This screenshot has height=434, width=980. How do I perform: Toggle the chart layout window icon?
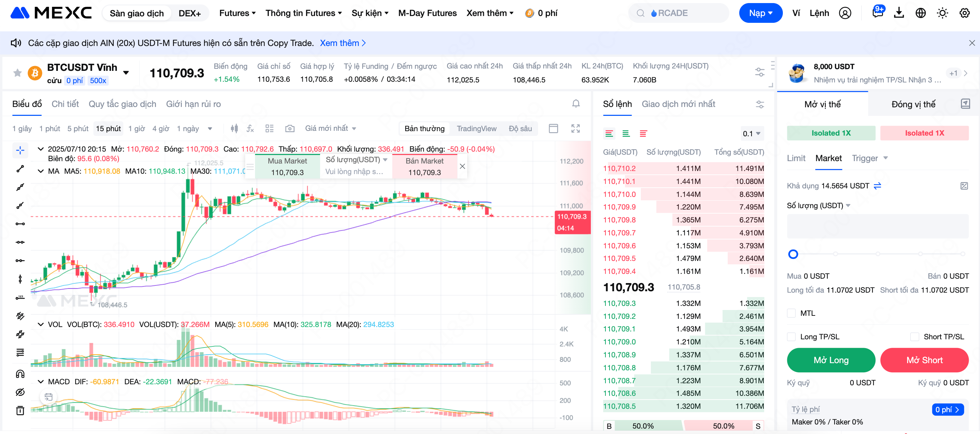pyautogui.click(x=554, y=129)
